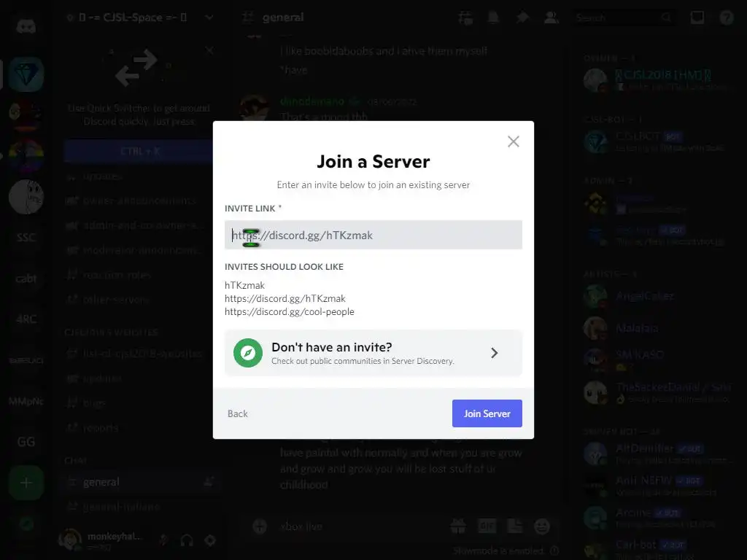Open the rainbow icon server in the sidebar
The height and width of the screenshot is (560, 747).
26,156
